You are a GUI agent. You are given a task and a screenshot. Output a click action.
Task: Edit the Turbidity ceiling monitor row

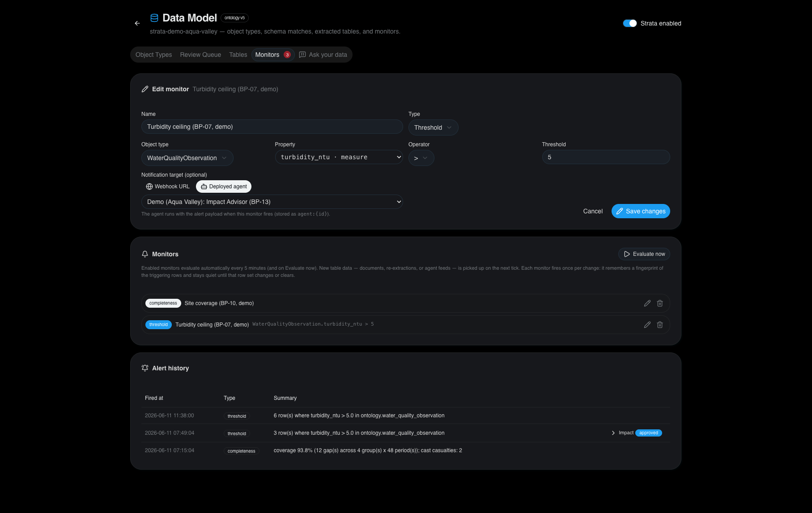(x=647, y=325)
